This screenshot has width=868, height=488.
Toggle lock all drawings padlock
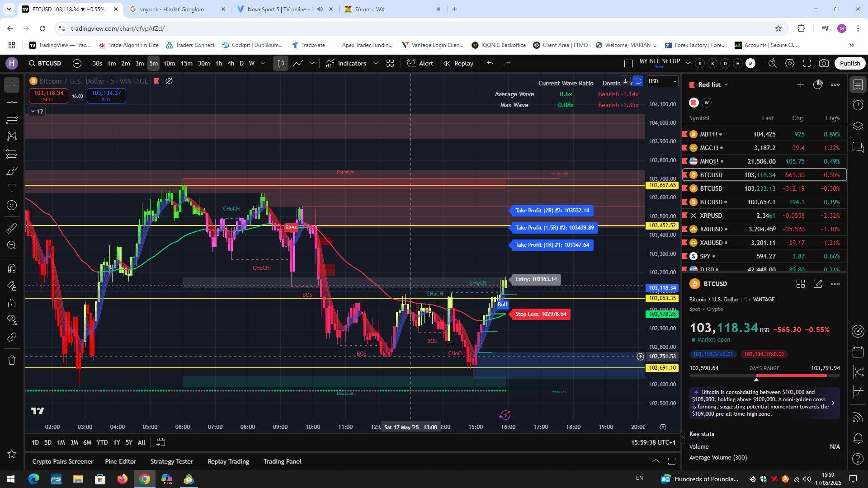(12, 303)
